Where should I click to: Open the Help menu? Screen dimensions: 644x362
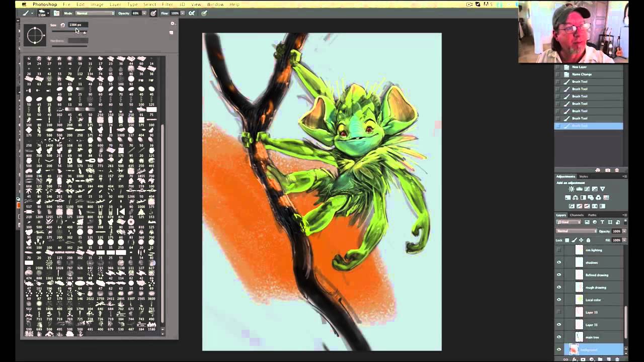click(234, 4)
